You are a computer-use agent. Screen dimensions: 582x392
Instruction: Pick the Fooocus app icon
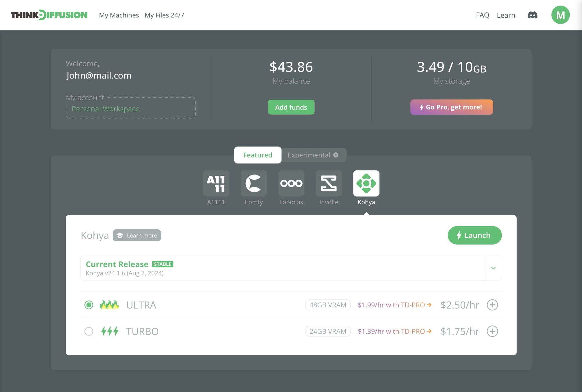[291, 183]
